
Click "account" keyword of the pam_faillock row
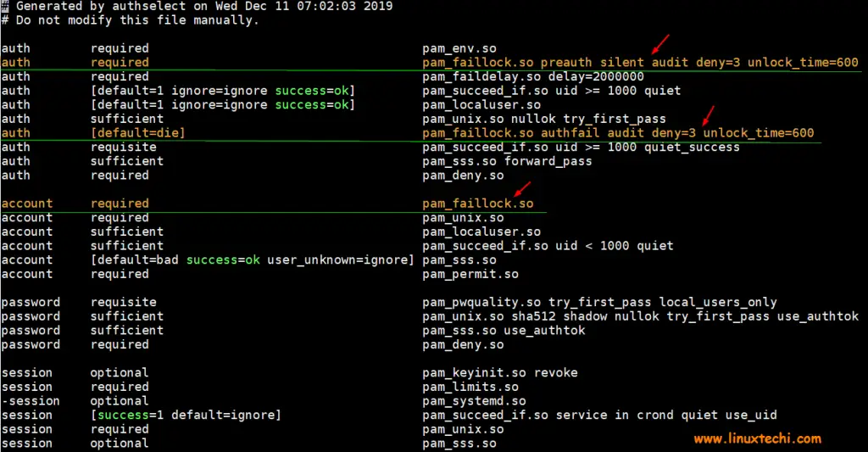click(26, 204)
